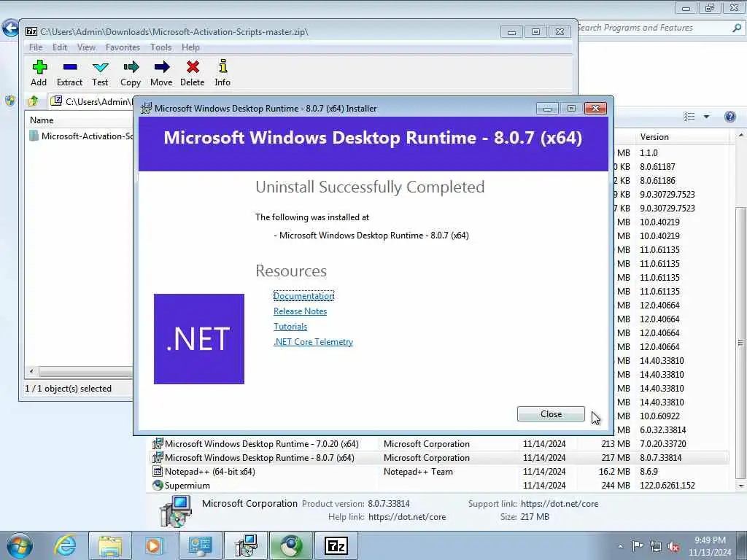The image size is (747, 560).
Task: Click the Programs list vertical scrollbar thumb
Action: click(741, 342)
